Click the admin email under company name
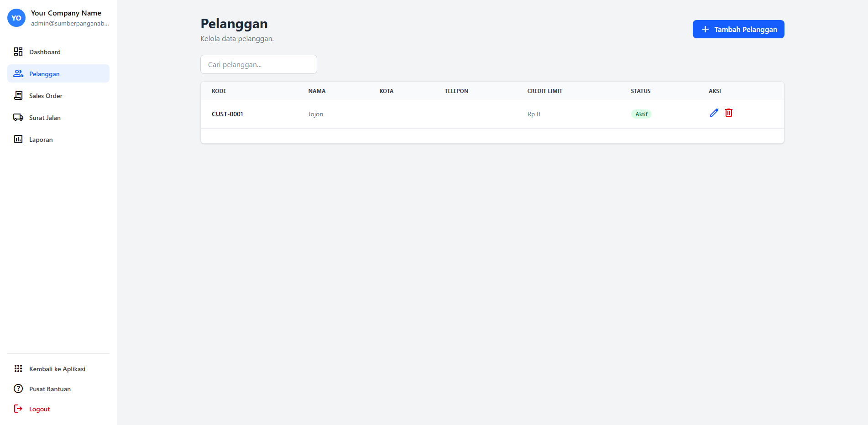868x425 pixels. (70, 23)
